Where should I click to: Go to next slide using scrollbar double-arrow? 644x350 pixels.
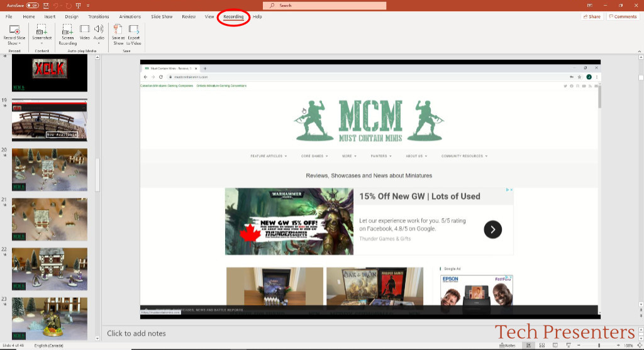(641, 316)
